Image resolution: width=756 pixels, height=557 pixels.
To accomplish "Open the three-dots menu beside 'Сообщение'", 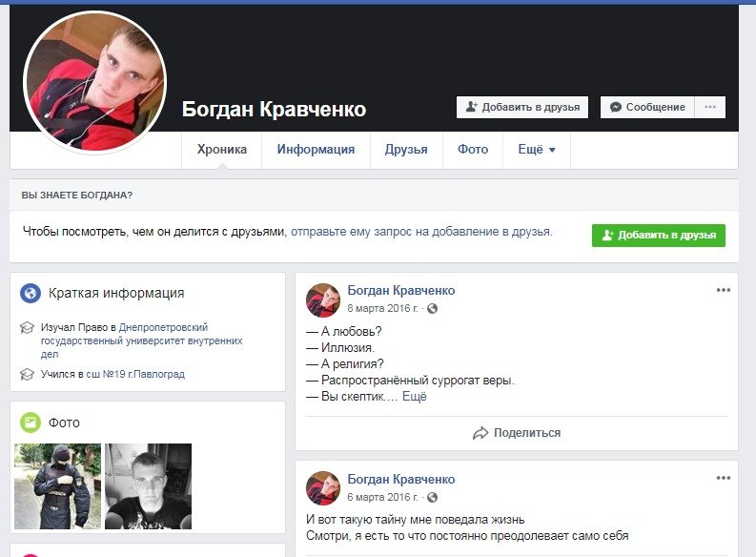I will (x=709, y=107).
